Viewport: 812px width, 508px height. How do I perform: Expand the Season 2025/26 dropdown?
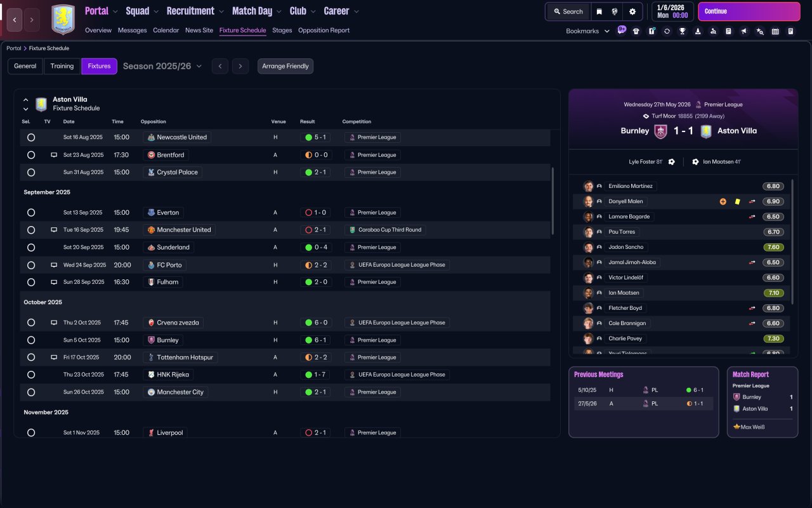[162, 66]
